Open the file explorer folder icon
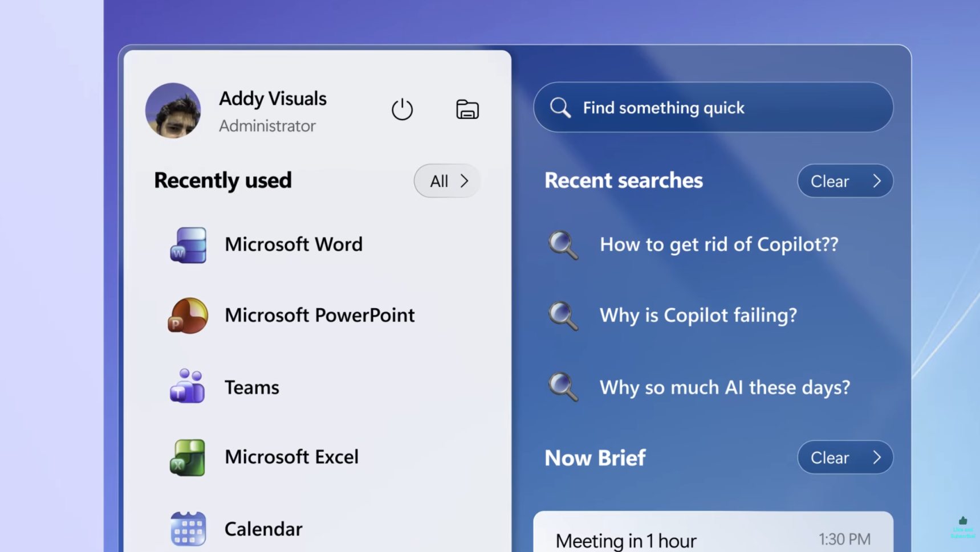980x552 pixels. [x=467, y=109]
